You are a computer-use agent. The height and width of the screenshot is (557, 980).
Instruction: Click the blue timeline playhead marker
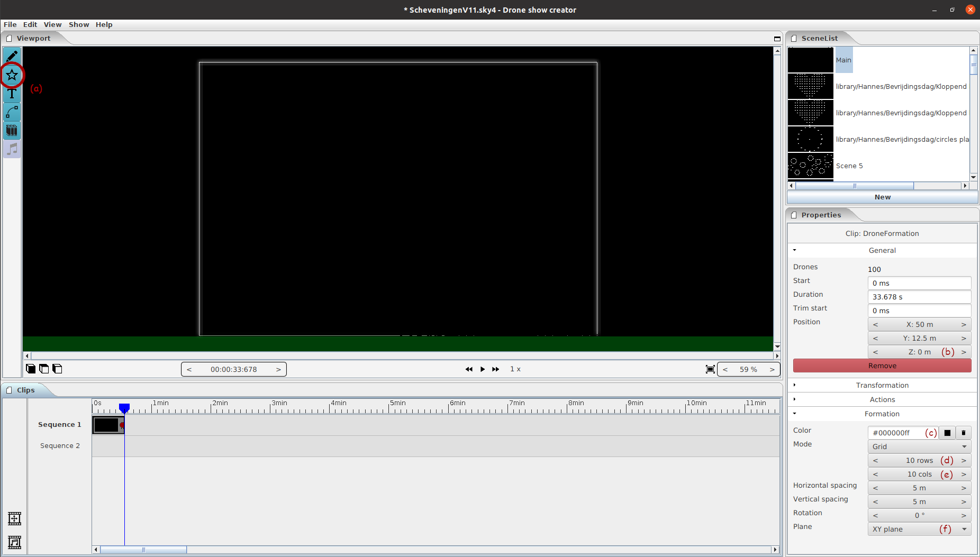coord(124,408)
